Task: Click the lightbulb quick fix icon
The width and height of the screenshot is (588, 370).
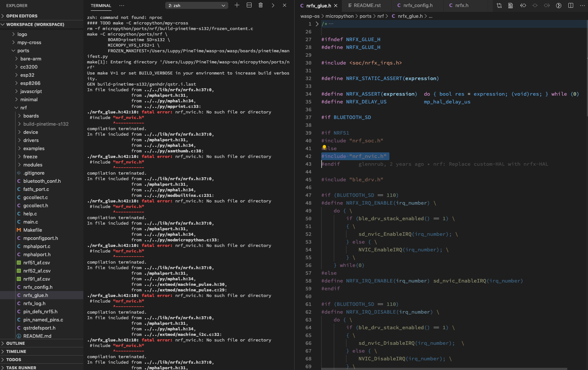Action: 324,148
